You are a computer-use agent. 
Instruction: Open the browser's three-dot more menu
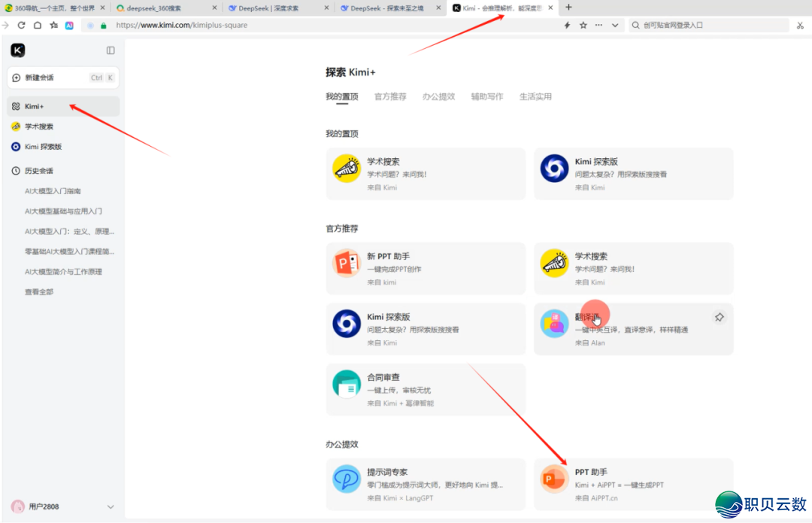click(599, 25)
